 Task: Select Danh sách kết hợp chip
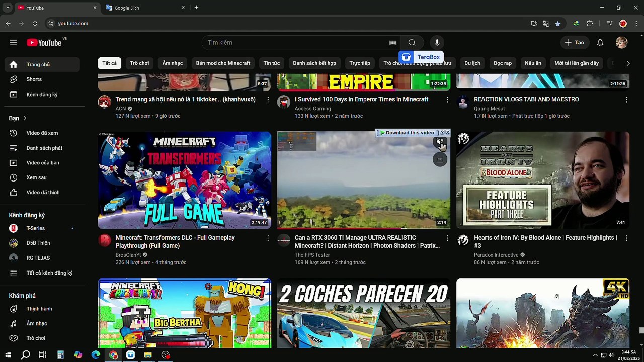pos(314,63)
